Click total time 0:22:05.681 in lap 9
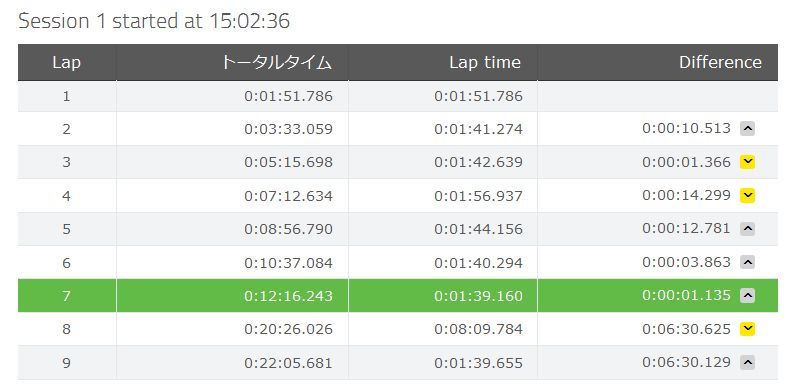792x390 pixels. point(288,363)
